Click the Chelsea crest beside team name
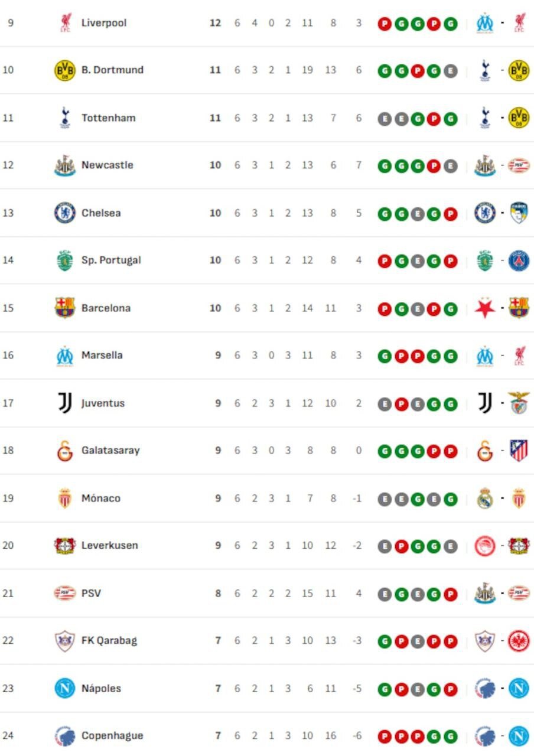Image resolution: width=534 pixels, height=756 pixels. click(64, 213)
